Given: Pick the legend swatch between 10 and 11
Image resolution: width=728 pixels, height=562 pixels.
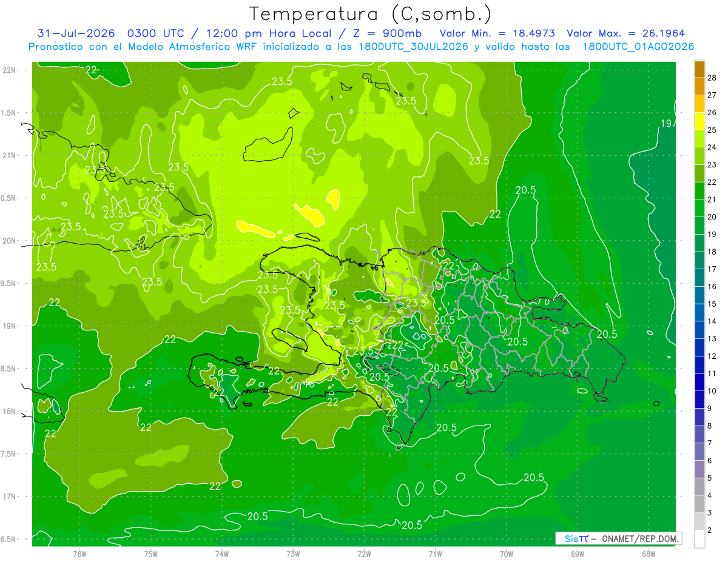Looking at the screenshot, I should click(x=699, y=382).
